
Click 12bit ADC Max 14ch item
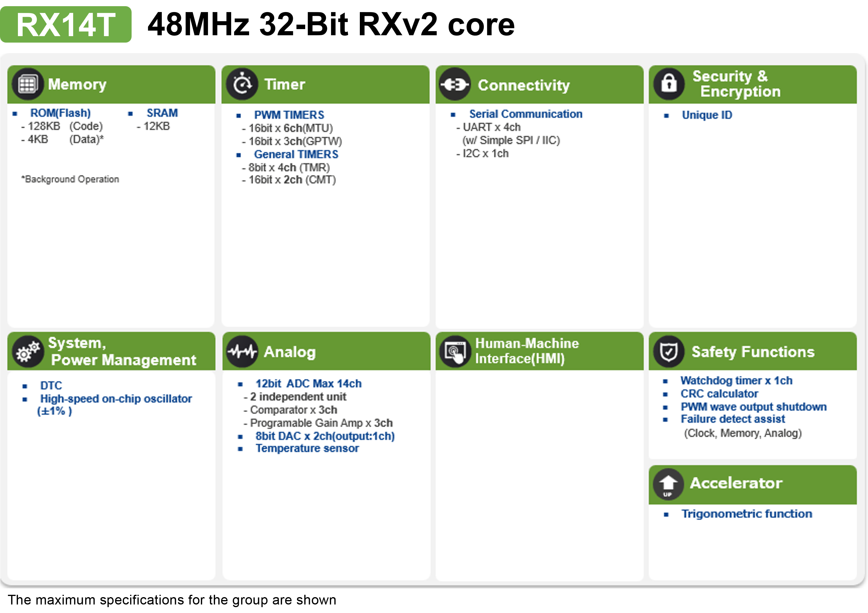(x=308, y=384)
